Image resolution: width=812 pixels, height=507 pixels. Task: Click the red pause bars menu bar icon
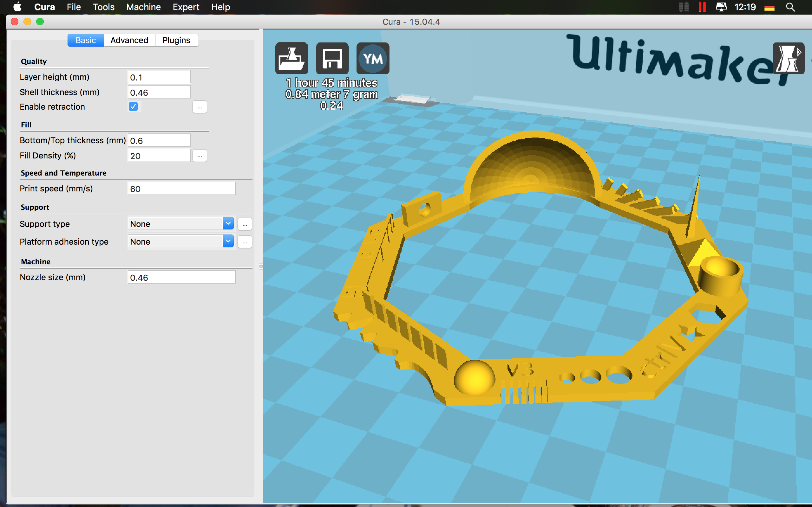coord(702,7)
